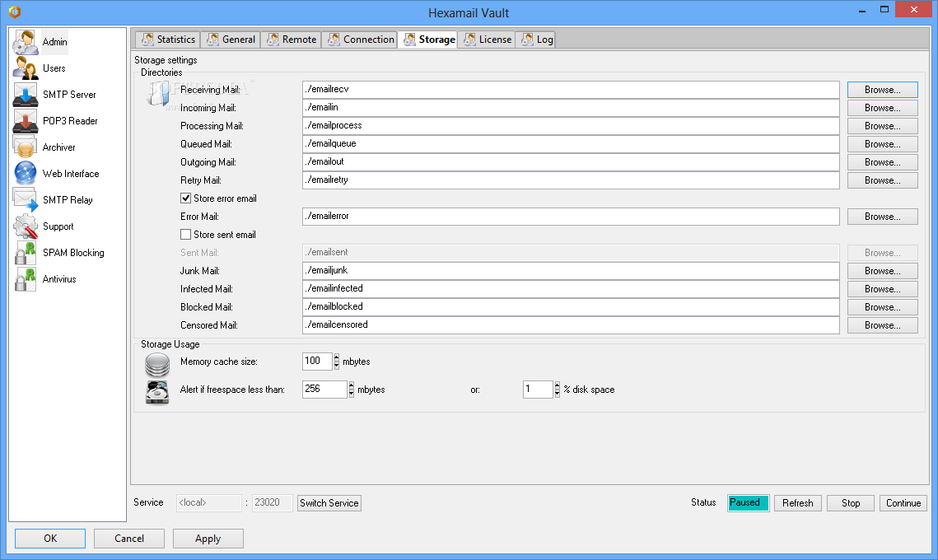Click the Switch Service button

pyautogui.click(x=329, y=503)
